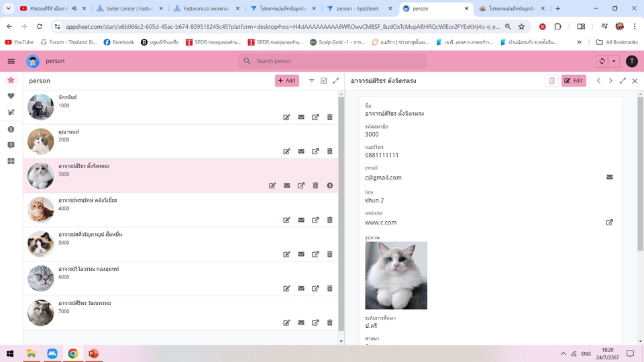Go to the next record with right chevron
This screenshot has width=644, height=362.
click(610, 81)
